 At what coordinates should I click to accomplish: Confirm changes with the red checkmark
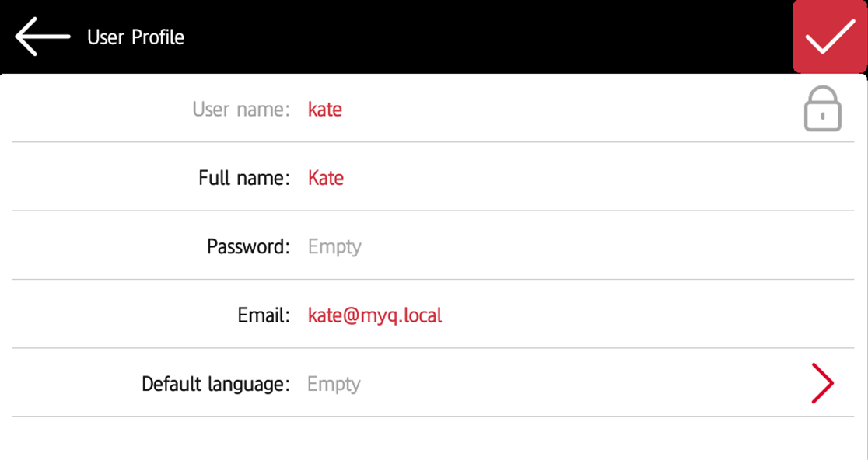point(830,37)
